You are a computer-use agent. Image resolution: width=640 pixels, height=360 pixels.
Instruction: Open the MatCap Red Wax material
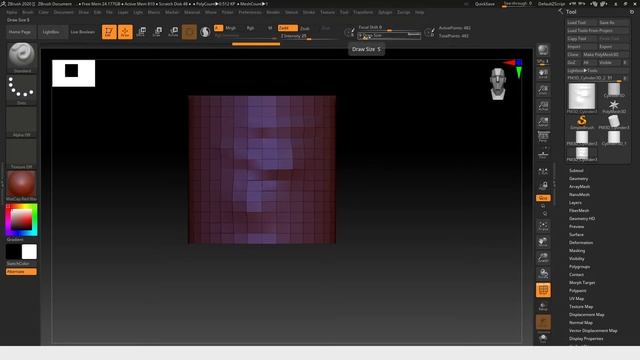coord(22,186)
